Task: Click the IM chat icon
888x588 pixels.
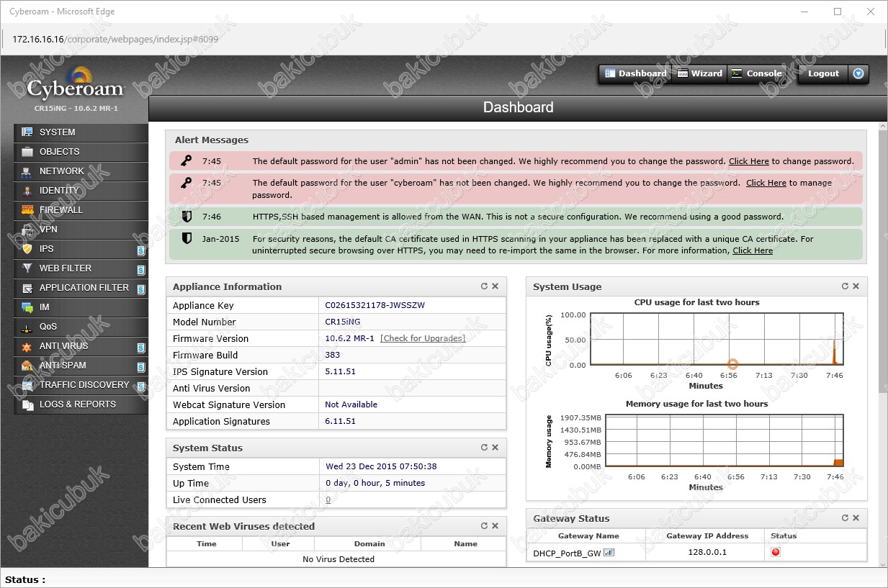Action: pos(27,307)
